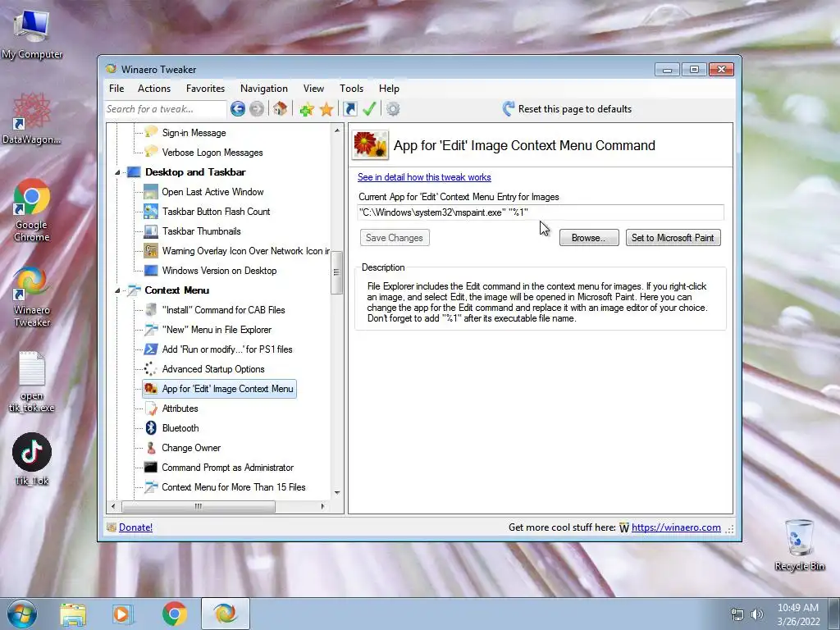
Task: Select App for 'Edit' Image Context Menu item
Action: pos(219,389)
